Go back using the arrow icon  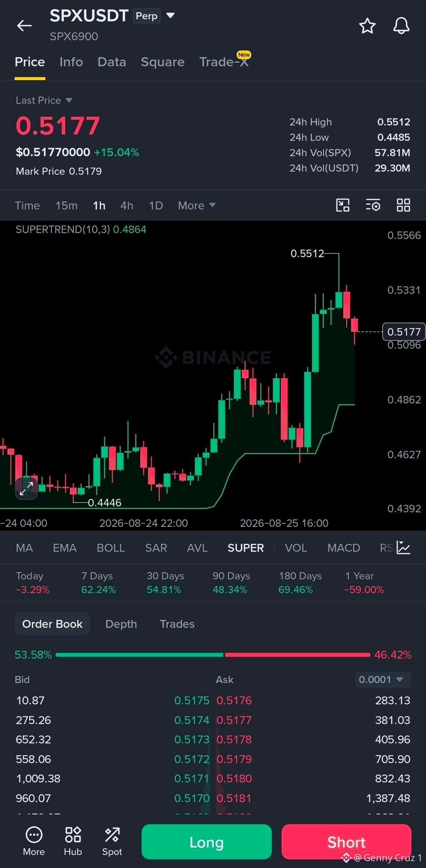click(x=24, y=26)
